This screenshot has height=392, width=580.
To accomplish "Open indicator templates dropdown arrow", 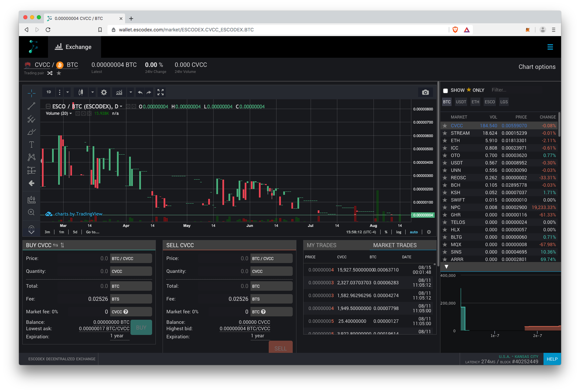I will click(131, 92).
